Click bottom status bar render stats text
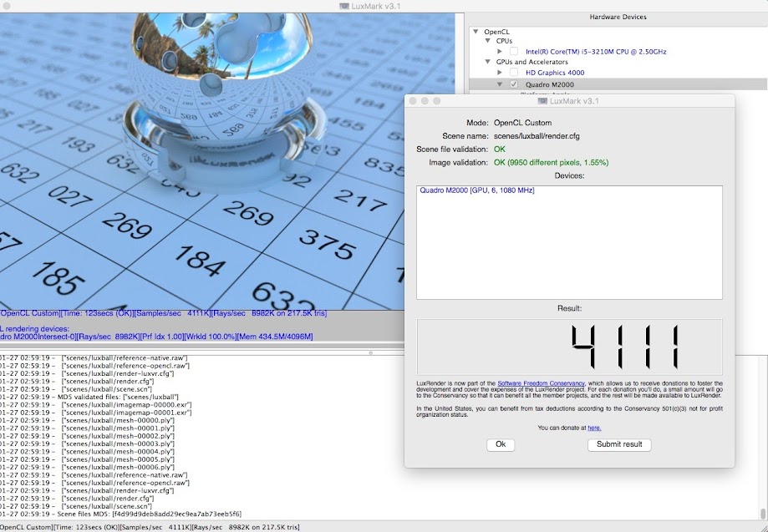 tap(150, 527)
